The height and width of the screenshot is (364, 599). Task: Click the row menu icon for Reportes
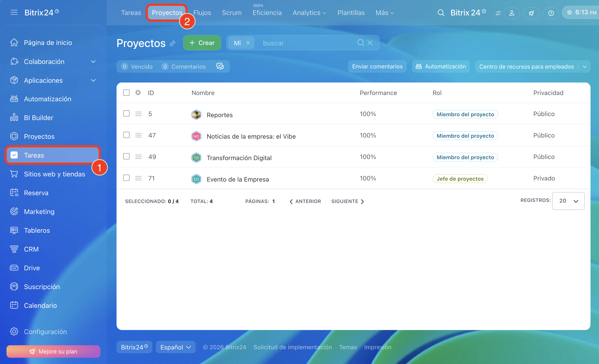pos(138,114)
